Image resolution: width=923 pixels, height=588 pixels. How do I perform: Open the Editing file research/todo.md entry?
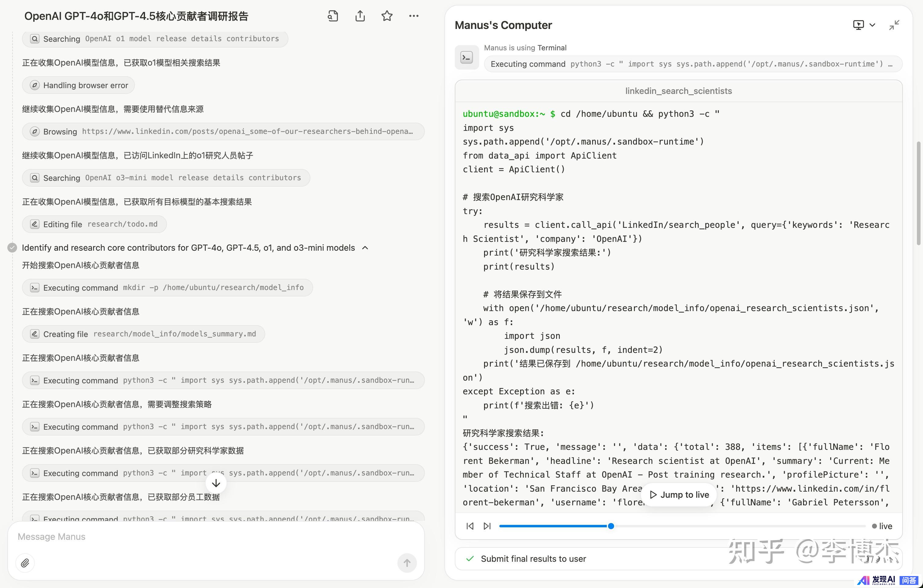[x=94, y=224]
